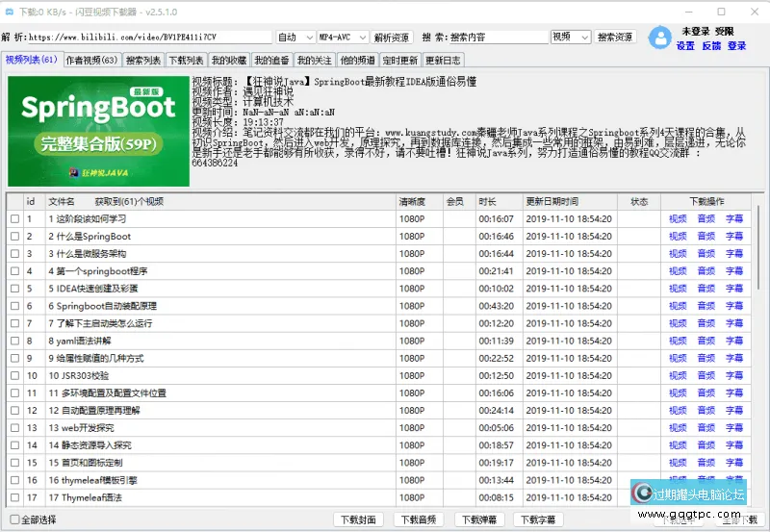Click the 搜索资源 button
The height and width of the screenshot is (532, 770).
615,37
